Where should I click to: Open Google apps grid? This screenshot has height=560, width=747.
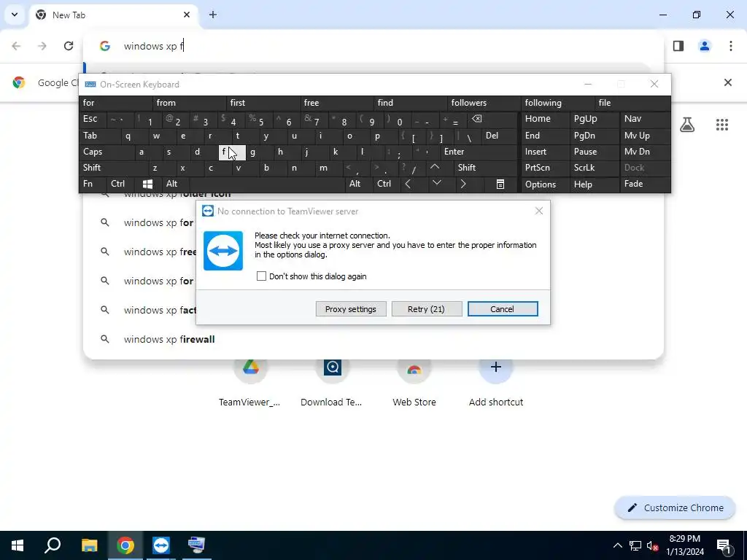[721, 125]
